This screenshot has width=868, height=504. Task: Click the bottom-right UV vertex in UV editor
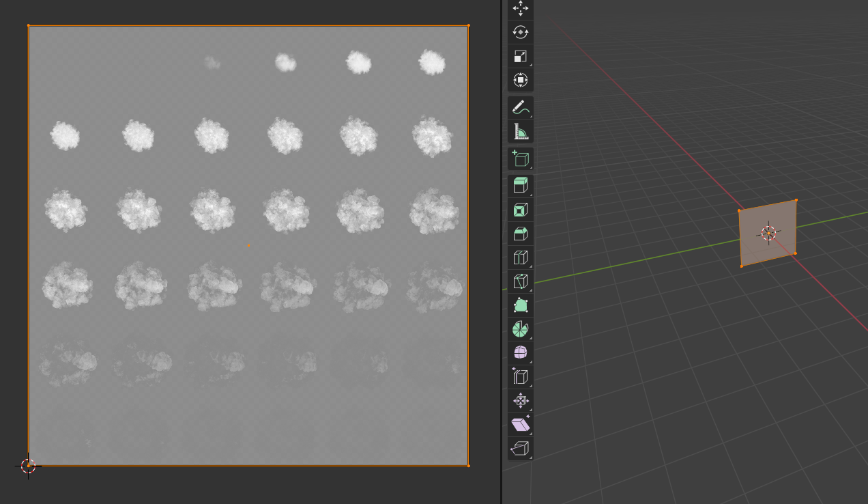[468, 466]
